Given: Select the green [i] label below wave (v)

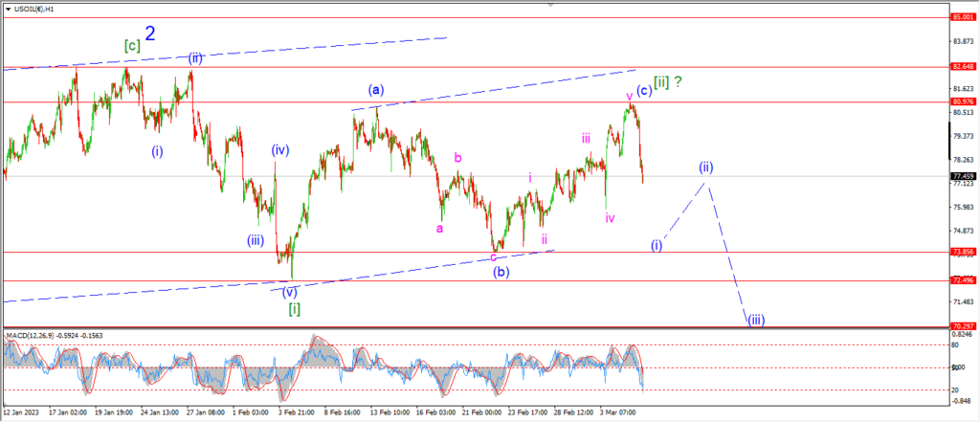Looking at the screenshot, I should click(295, 308).
